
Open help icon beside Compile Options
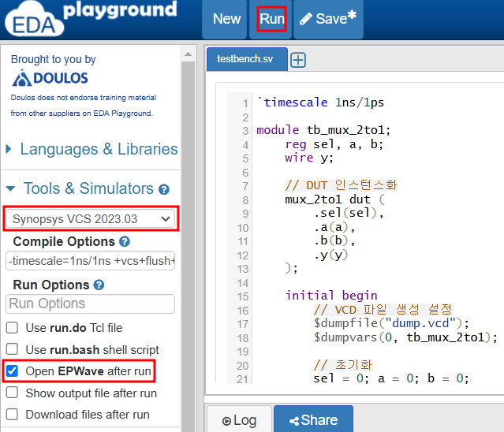125,242
